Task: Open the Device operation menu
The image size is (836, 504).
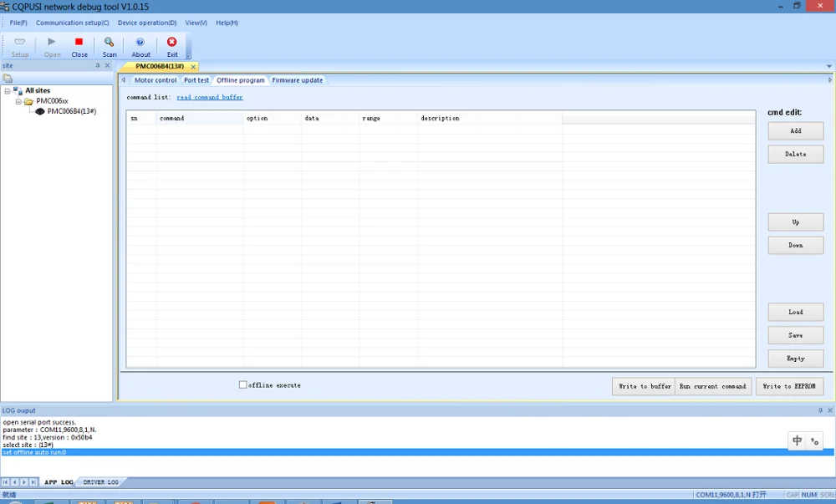Action: 147,23
